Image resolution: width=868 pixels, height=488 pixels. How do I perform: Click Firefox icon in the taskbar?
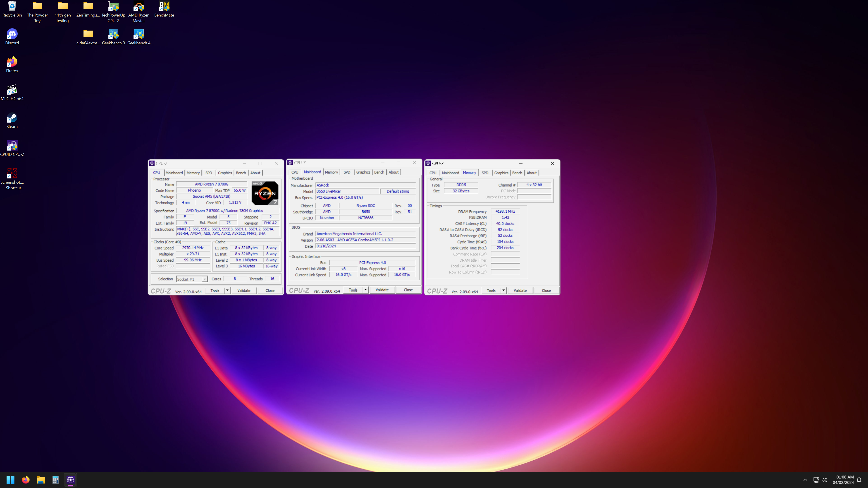click(x=26, y=480)
